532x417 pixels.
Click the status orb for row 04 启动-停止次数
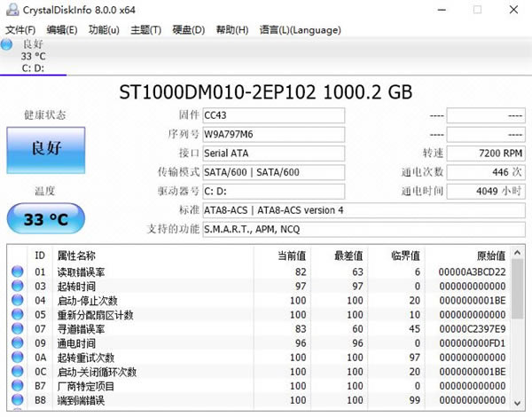point(18,300)
